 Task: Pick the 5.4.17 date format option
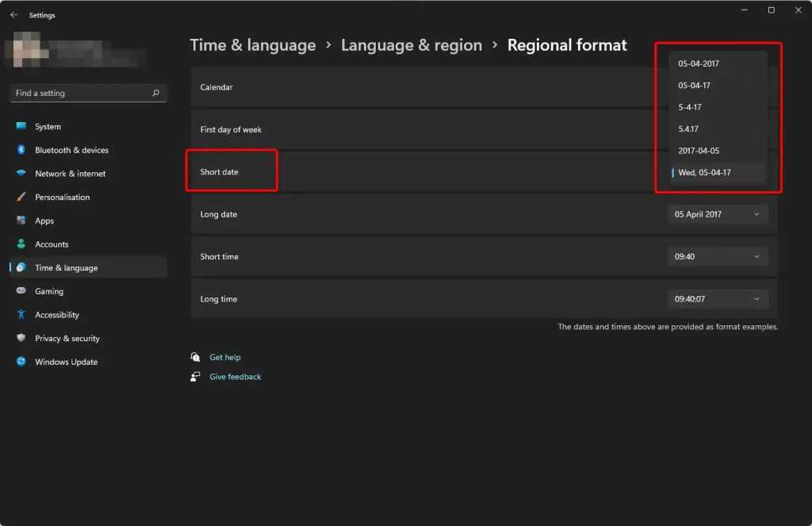(690, 129)
